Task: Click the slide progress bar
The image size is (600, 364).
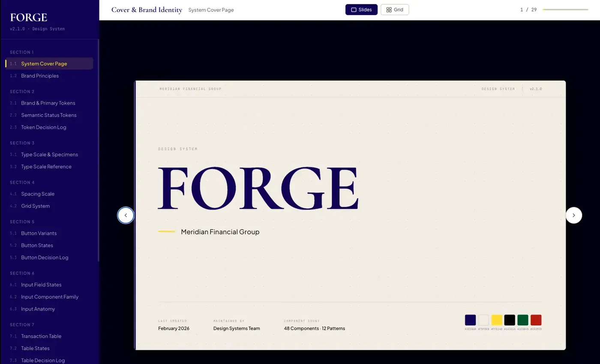Action: coord(565,9)
